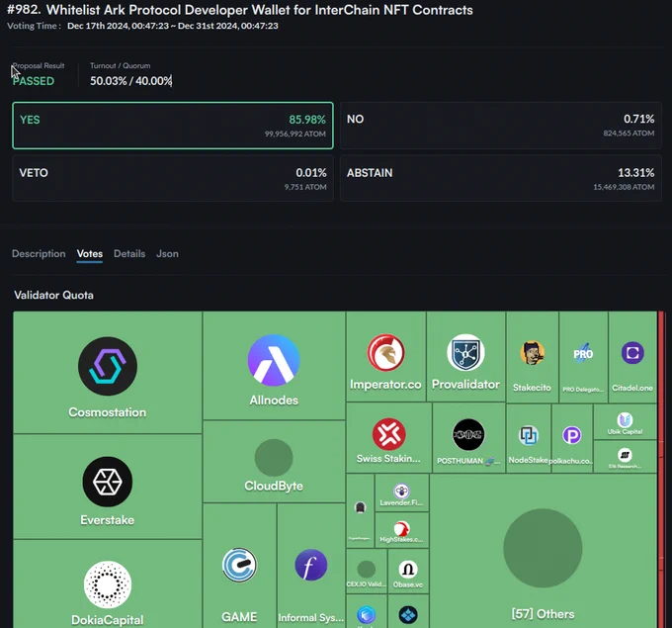
Task: Click the CEX.IO Validator placeholder icon
Action: click(x=367, y=570)
